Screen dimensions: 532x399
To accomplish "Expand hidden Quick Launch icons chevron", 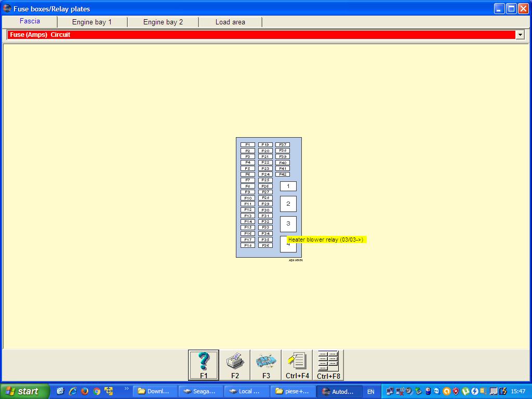I will coord(126,389).
